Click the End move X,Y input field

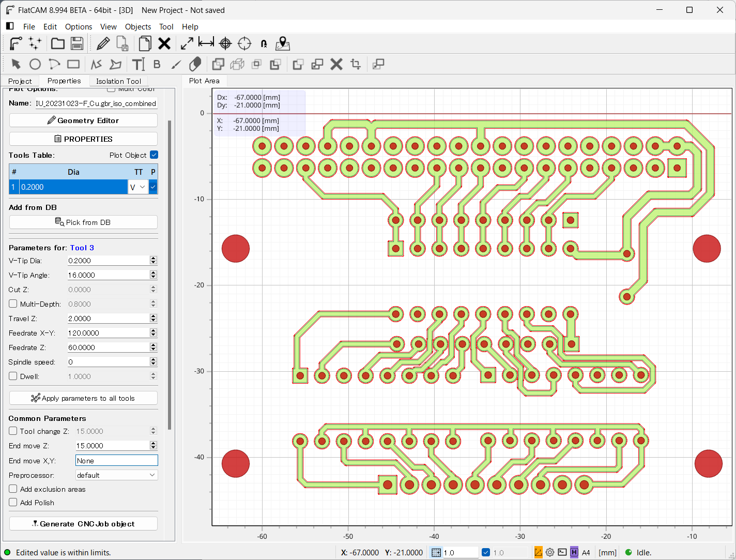click(x=116, y=461)
